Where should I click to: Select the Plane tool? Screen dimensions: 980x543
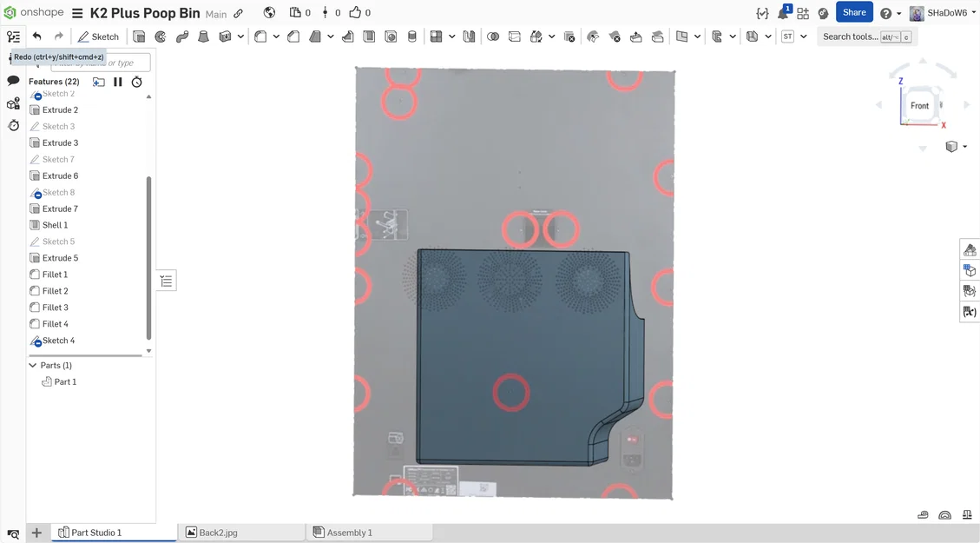click(x=682, y=36)
